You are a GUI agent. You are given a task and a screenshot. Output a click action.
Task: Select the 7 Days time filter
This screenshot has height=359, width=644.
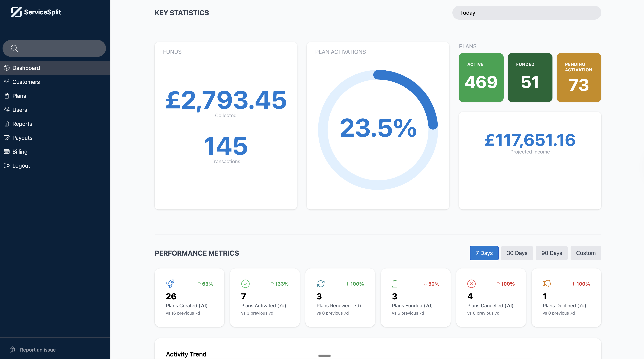[484, 253]
